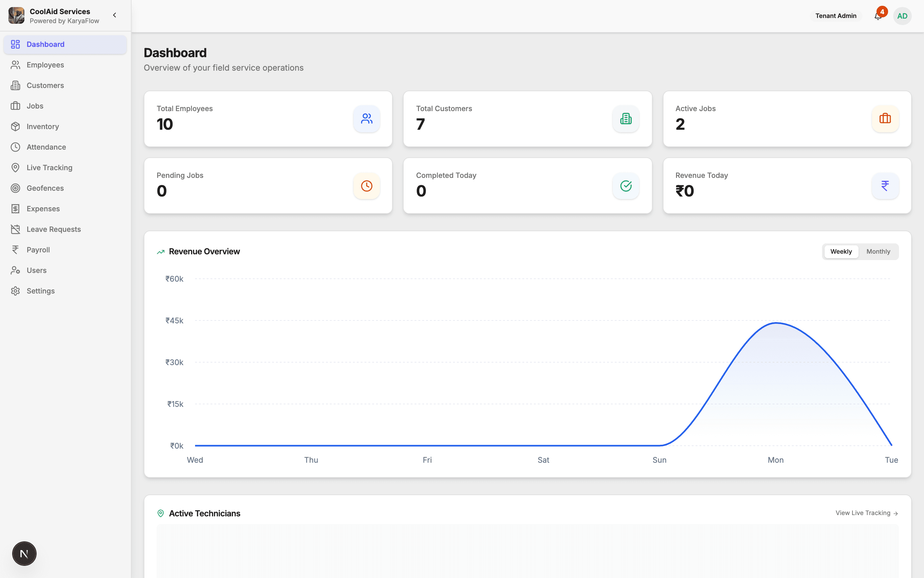Navigate to Live Tracking in sidebar

click(x=65, y=167)
